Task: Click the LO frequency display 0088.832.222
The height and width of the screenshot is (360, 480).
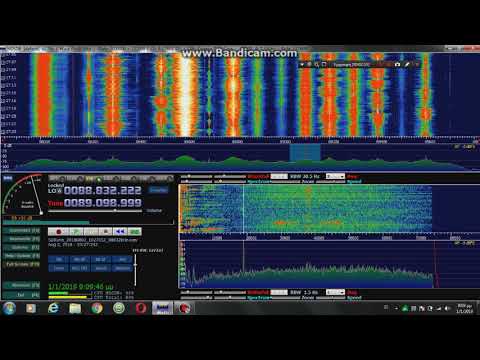Action: [103, 190]
